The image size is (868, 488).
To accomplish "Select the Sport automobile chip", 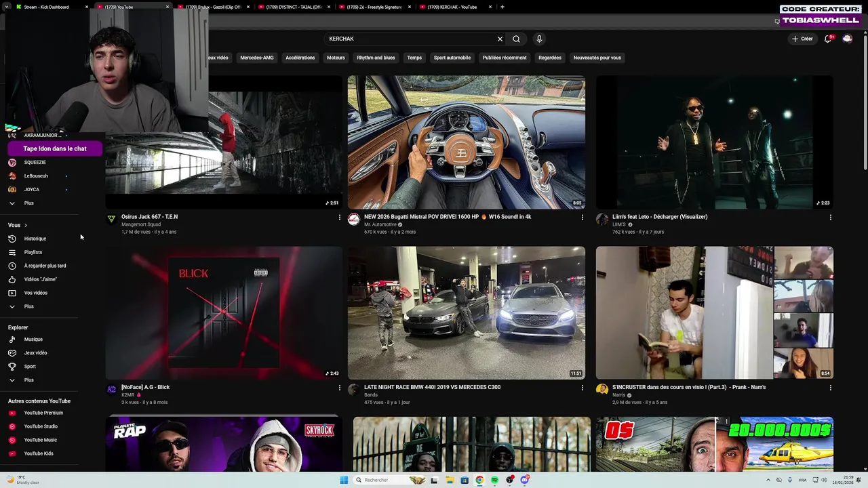I will 452,58.
